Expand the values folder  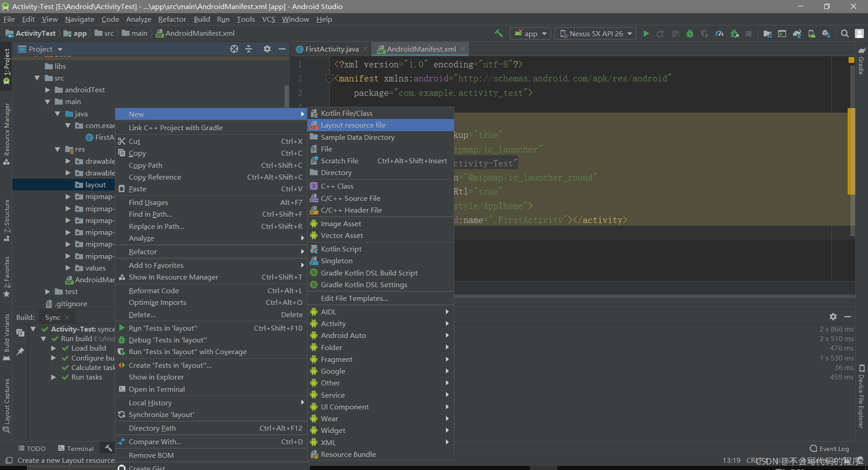68,268
